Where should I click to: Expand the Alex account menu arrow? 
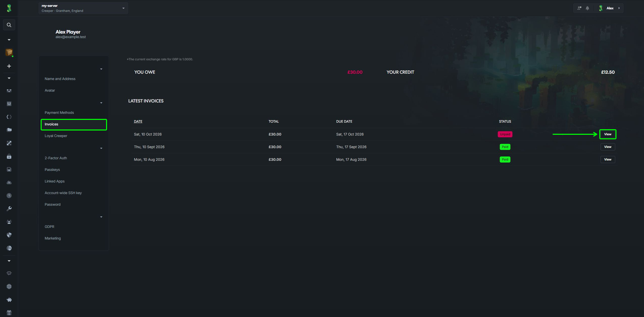tap(619, 8)
